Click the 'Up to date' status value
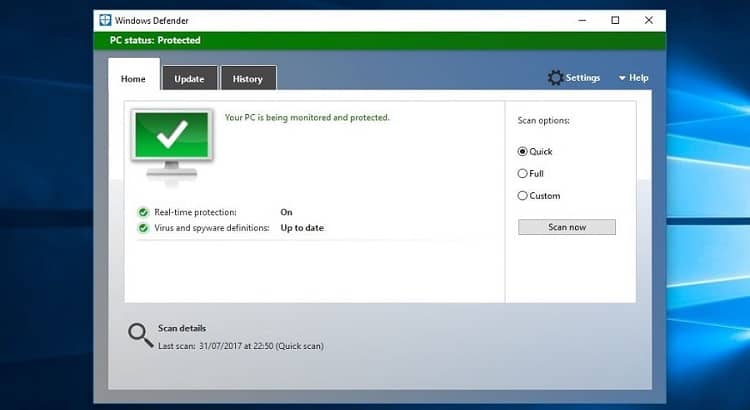Screen dimensions: 750x410 tap(302, 228)
